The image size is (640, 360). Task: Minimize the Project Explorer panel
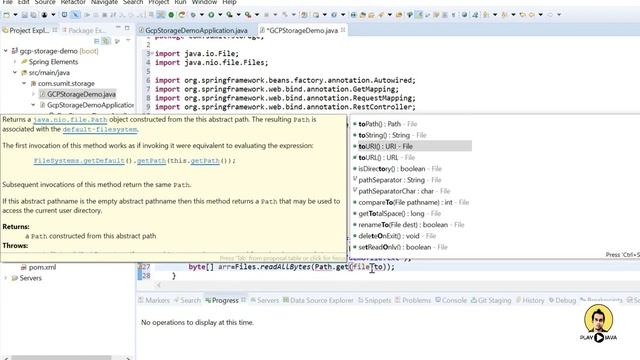(118, 28)
